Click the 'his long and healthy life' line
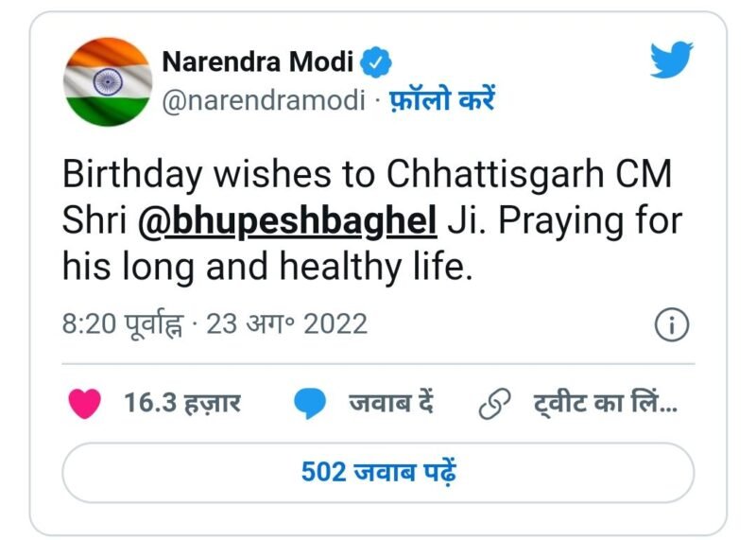 [x=266, y=265]
